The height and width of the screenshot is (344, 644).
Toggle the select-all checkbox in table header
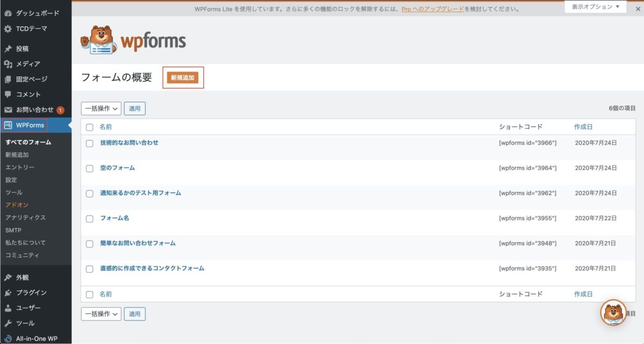(90, 127)
